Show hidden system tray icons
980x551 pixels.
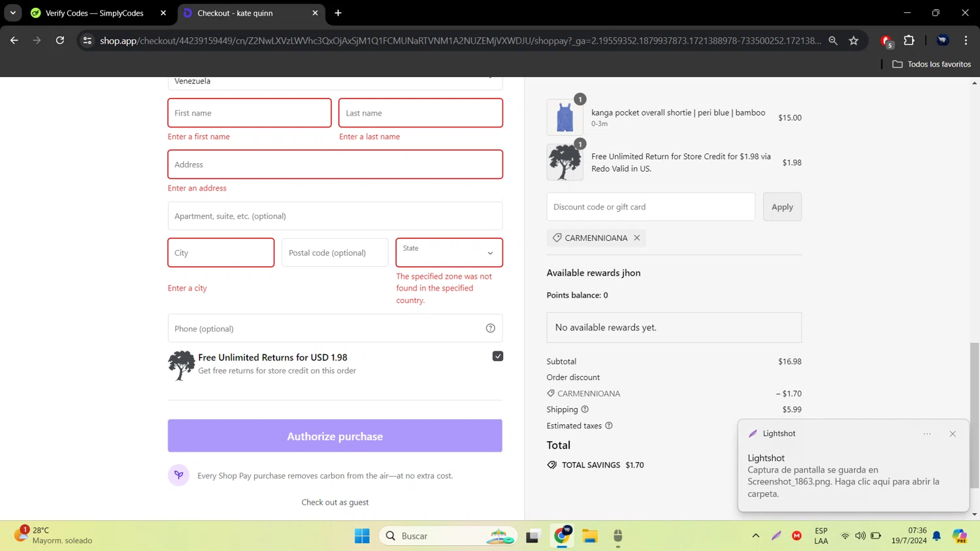tap(756, 536)
